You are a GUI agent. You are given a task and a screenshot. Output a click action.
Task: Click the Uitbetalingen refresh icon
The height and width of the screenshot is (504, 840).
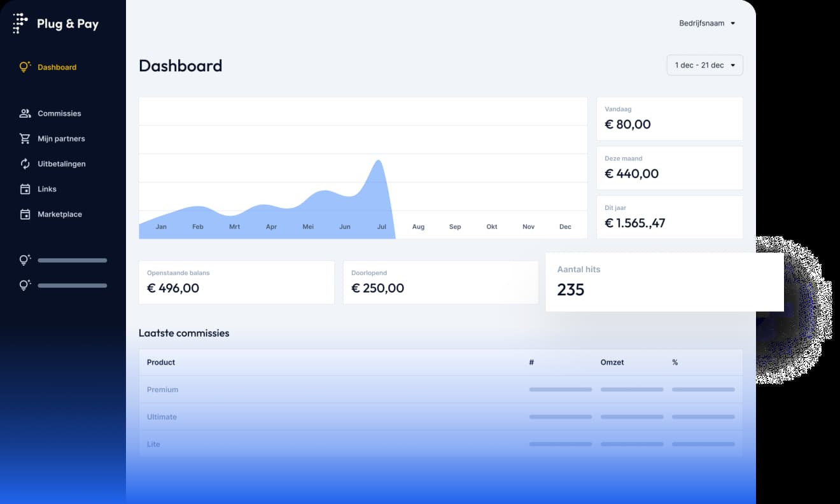(x=25, y=164)
